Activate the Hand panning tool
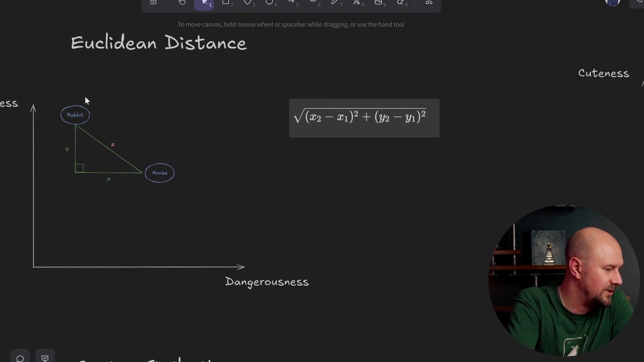The width and height of the screenshot is (644, 362). pyautogui.click(x=182, y=3)
